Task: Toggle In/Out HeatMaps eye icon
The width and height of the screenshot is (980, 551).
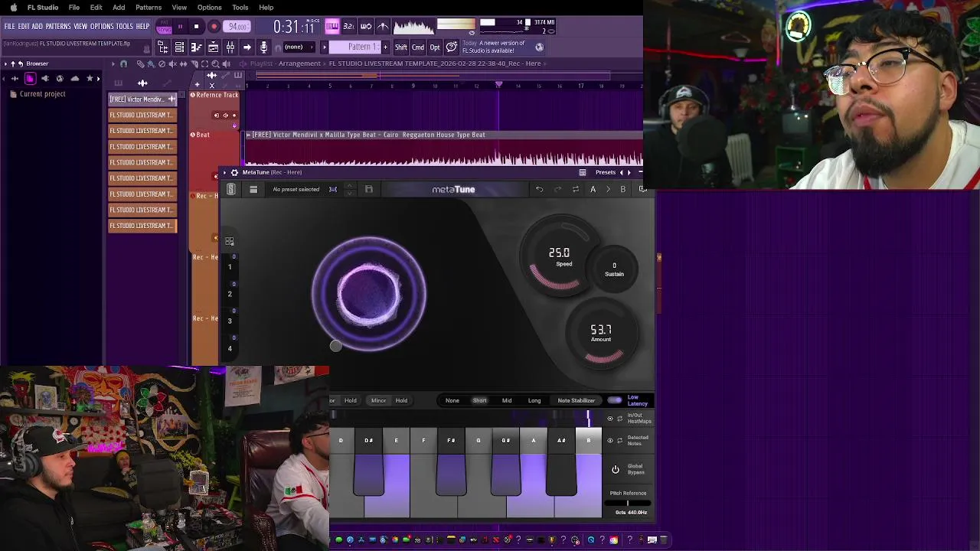Action: 610,419
